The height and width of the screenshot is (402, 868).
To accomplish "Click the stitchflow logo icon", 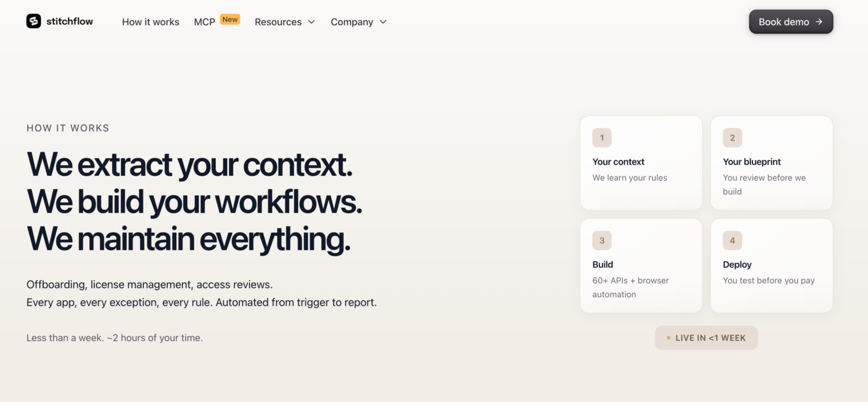I will 34,21.
